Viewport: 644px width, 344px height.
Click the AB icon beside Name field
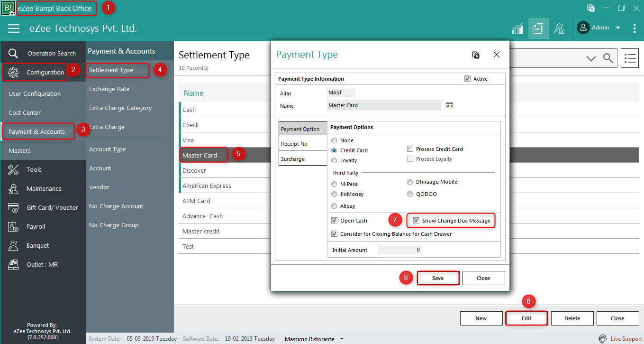[x=450, y=105]
